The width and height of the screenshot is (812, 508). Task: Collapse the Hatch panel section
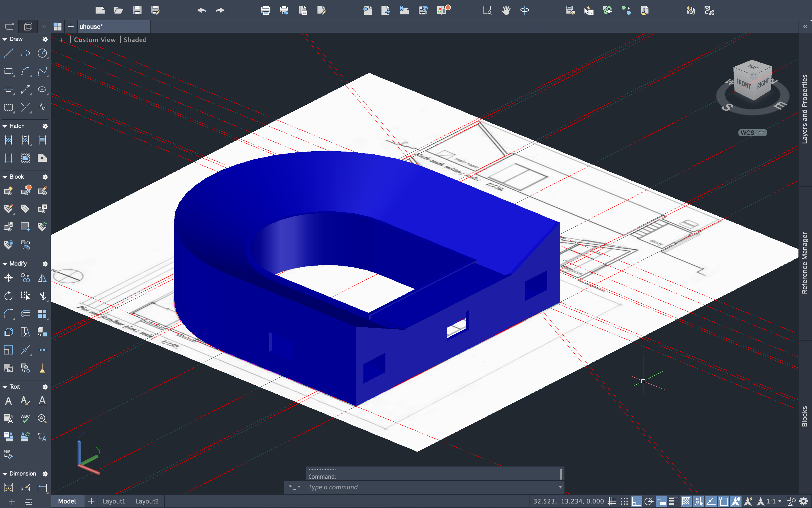pyautogui.click(x=5, y=126)
